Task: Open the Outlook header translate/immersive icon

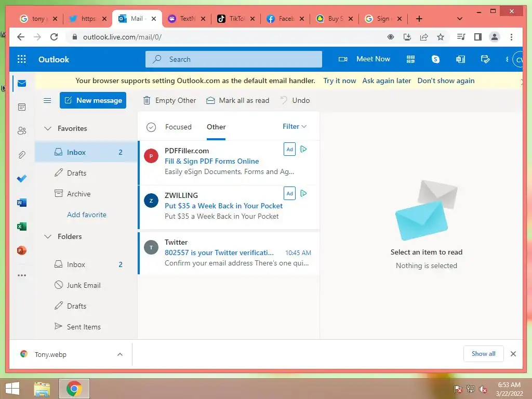Action: click(x=460, y=59)
